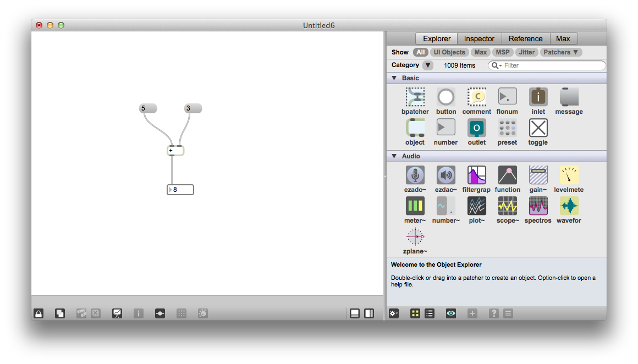Switch explorer to list view
This screenshot has height=364, width=638.
[x=429, y=313]
